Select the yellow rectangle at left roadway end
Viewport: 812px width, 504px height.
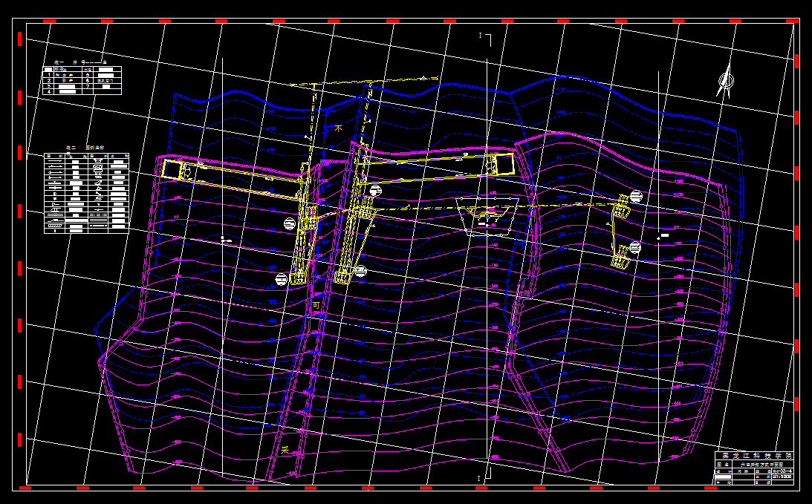coord(172,170)
